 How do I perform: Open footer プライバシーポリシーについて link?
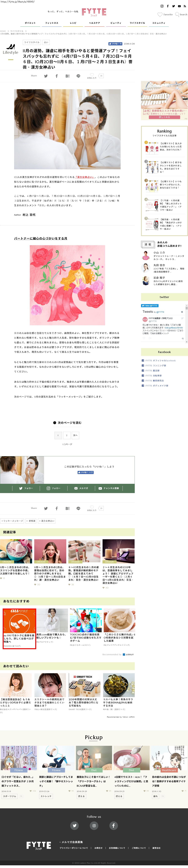(74, 848)
